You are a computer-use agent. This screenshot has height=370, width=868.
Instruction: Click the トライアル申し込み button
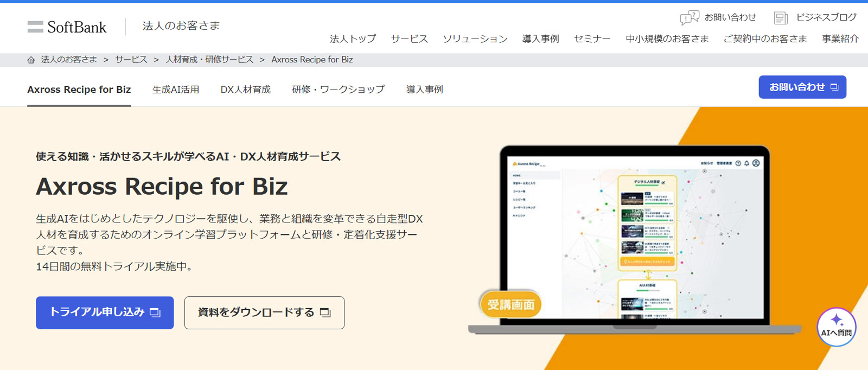105,312
